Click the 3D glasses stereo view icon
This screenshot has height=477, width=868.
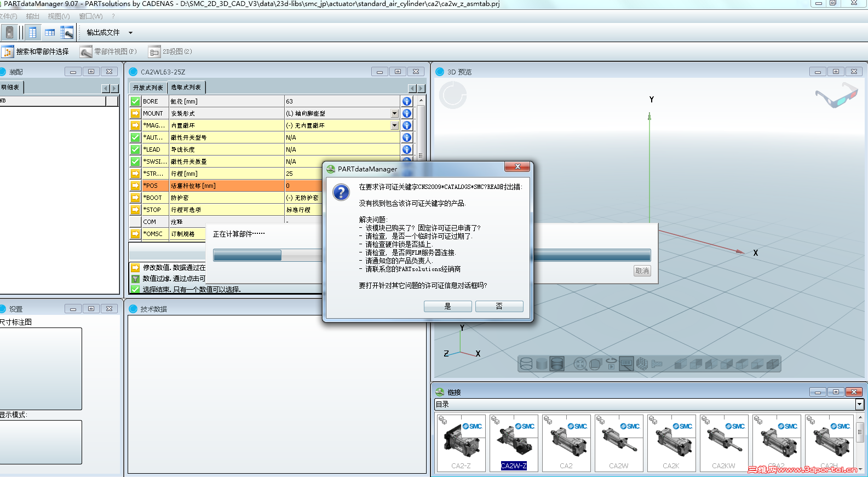[x=836, y=95]
